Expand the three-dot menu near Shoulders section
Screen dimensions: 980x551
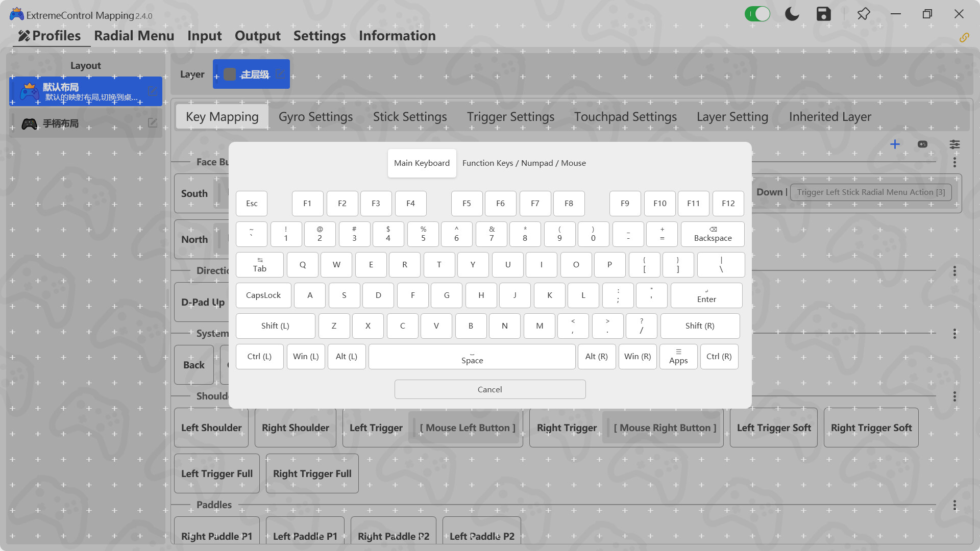(x=954, y=396)
